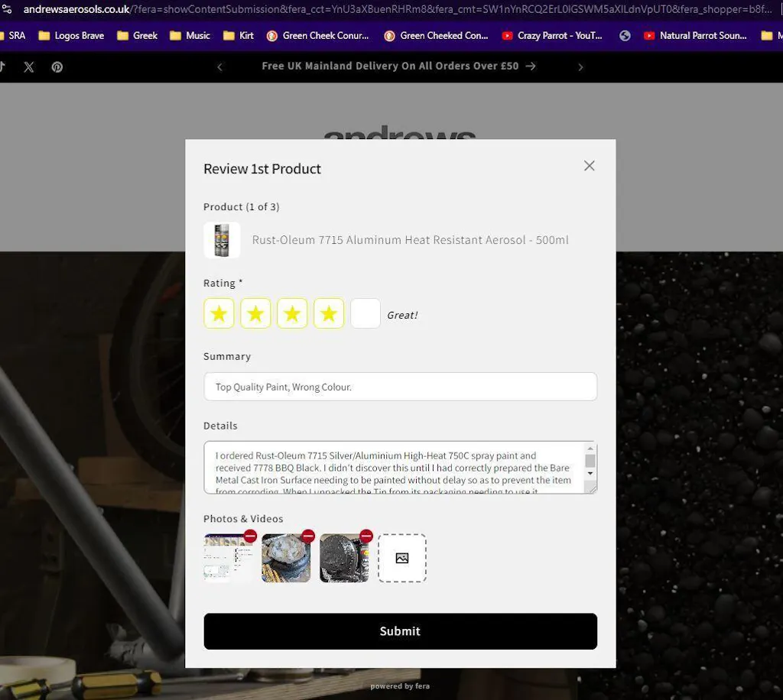The image size is (783, 700).
Task: Click the Rust-Oleum product thumbnail image
Action: click(x=222, y=240)
